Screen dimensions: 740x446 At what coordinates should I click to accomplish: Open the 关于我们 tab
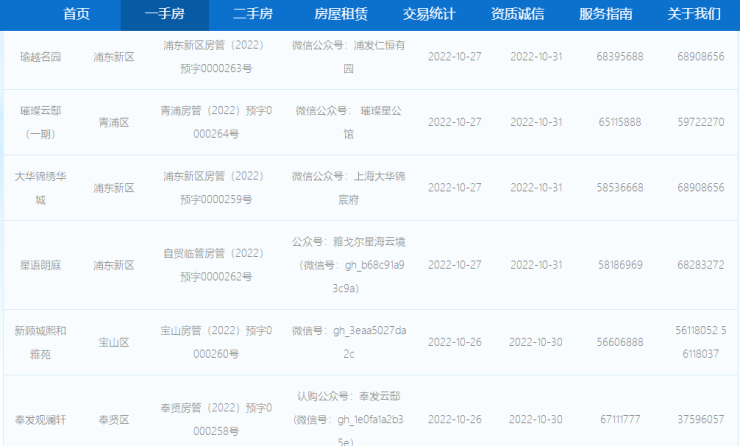click(x=694, y=14)
